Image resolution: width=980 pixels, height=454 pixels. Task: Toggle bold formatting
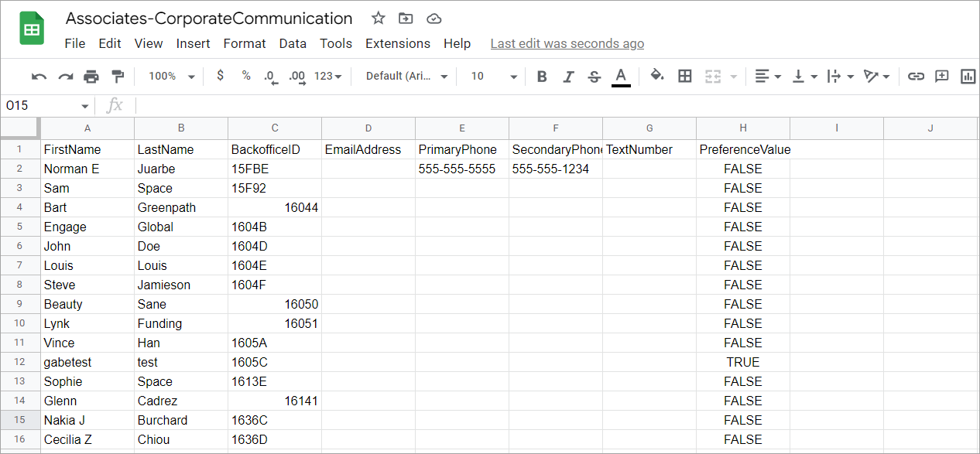(542, 77)
